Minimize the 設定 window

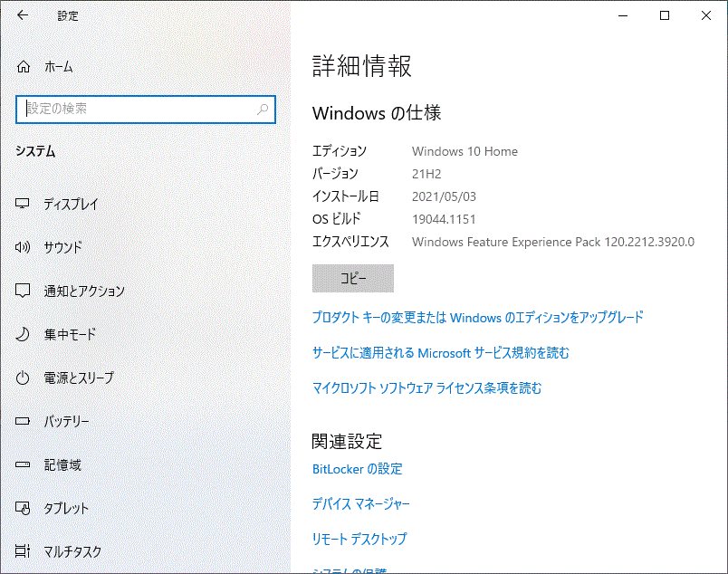[x=623, y=15]
